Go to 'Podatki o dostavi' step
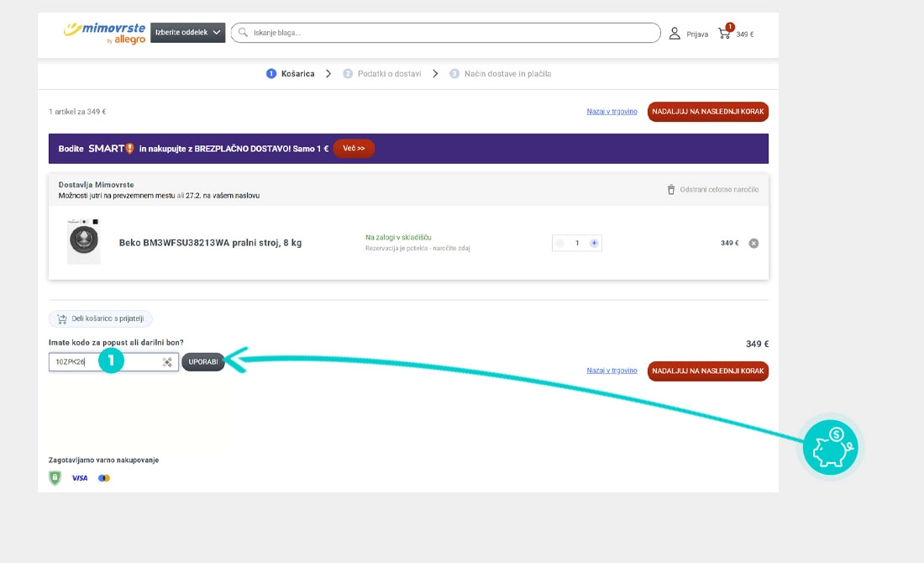Viewport: 924px width, 563px height. 382,74
